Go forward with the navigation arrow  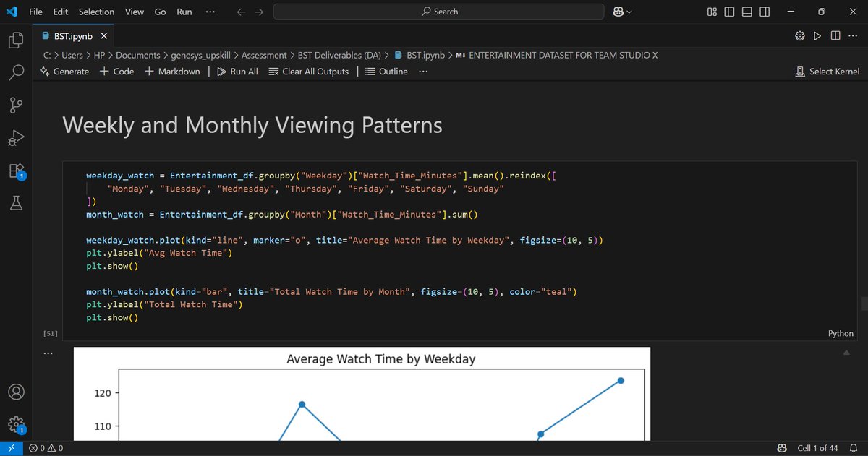coord(260,12)
